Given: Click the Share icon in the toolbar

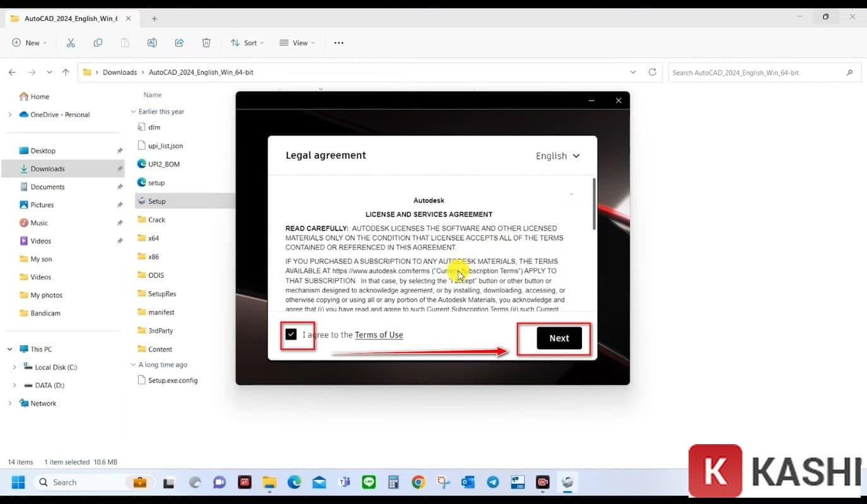Looking at the screenshot, I should (x=179, y=43).
